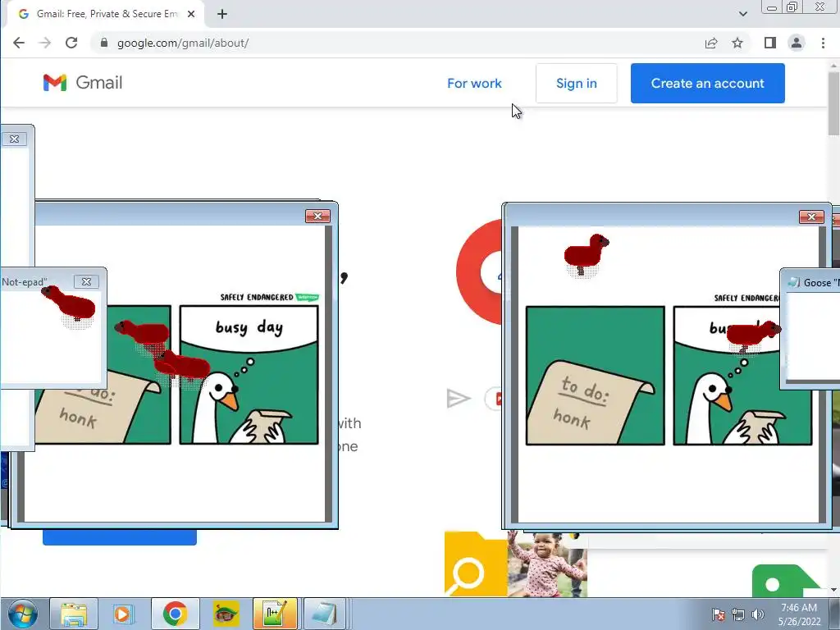The image size is (840, 630).
Task: Click the padlock site info icon
Action: click(x=104, y=43)
